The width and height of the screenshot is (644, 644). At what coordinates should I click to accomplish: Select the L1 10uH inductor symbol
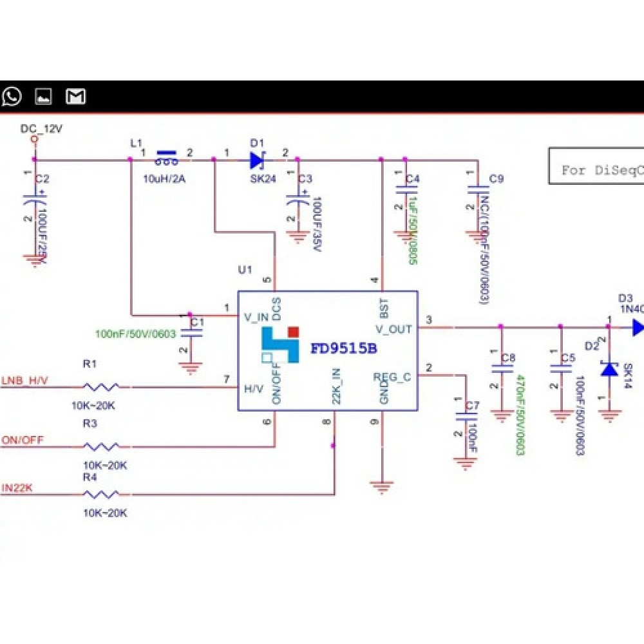[x=167, y=156]
